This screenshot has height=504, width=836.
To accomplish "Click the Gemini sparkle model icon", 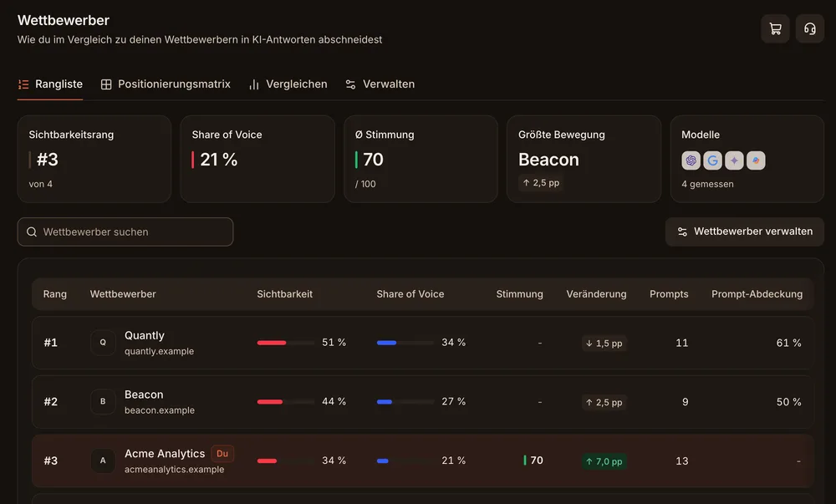I will click(734, 160).
